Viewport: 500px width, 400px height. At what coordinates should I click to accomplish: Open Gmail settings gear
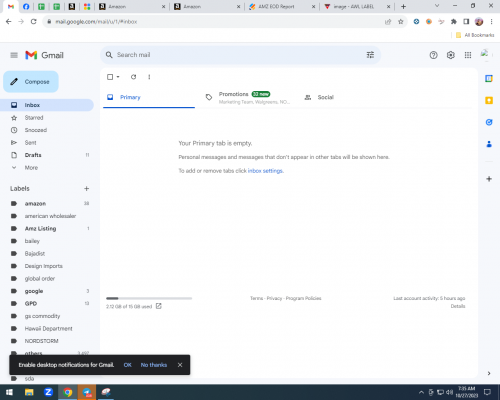451,55
